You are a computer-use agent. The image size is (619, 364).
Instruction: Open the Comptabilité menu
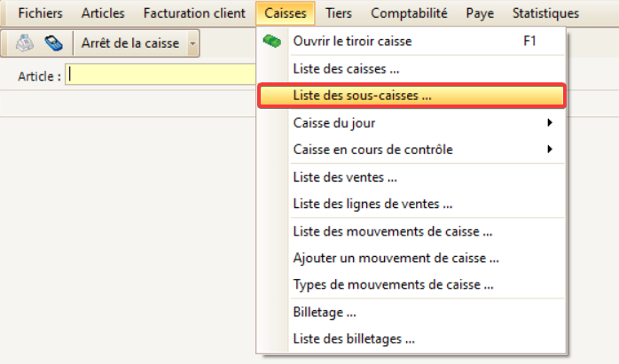(409, 13)
